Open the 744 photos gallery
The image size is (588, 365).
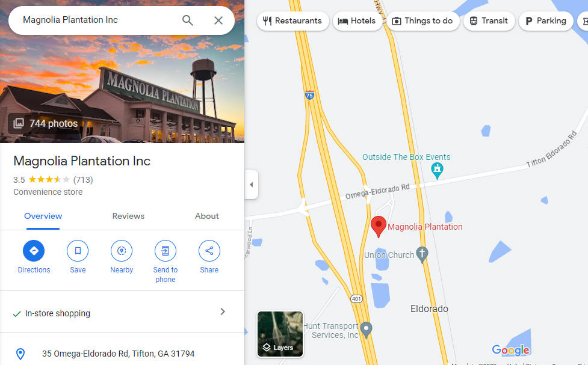(45, 123)
